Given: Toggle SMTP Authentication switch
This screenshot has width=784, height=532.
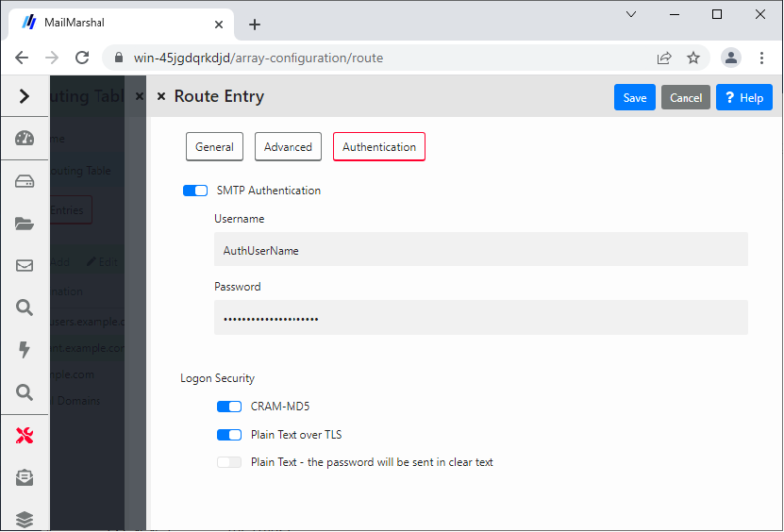Looking at the screenshot, I should pos(195,191).
